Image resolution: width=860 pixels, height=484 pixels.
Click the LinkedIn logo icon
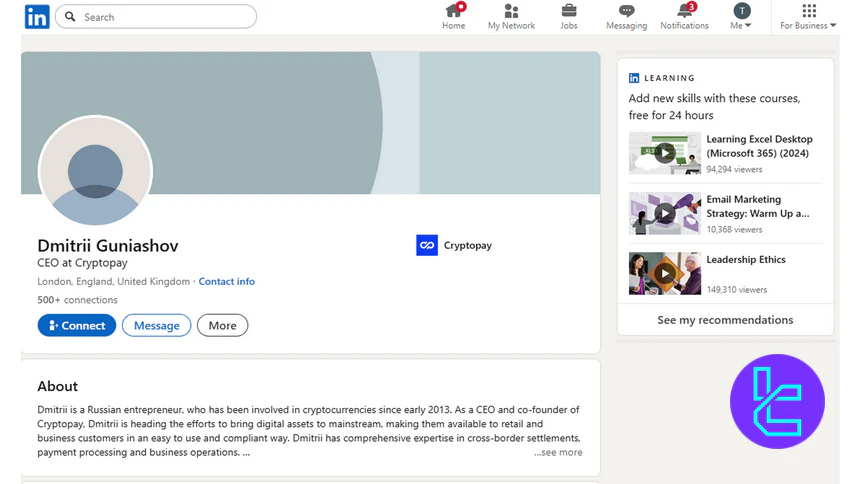coord(37,17)
